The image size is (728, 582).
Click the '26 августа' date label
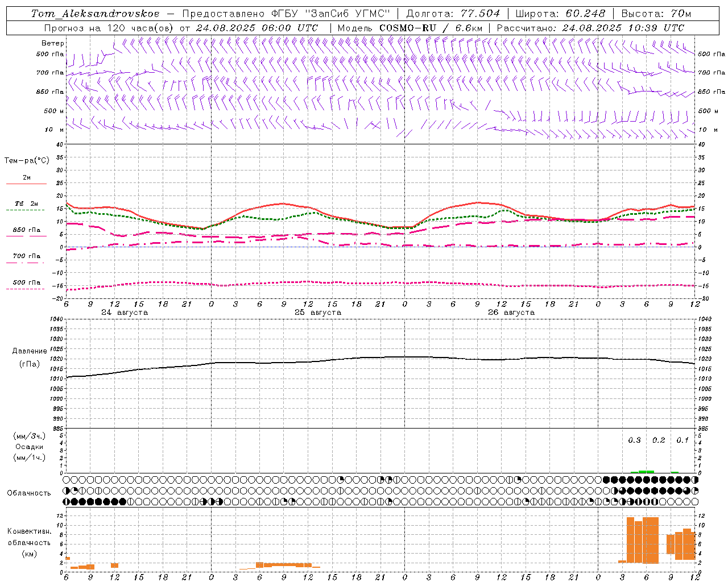(x=511, y=313)
